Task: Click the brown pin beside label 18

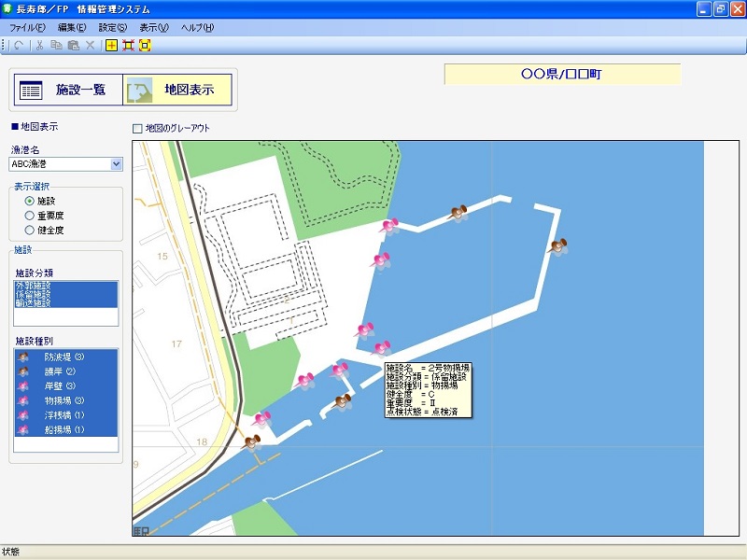Action: click(250, 442)
